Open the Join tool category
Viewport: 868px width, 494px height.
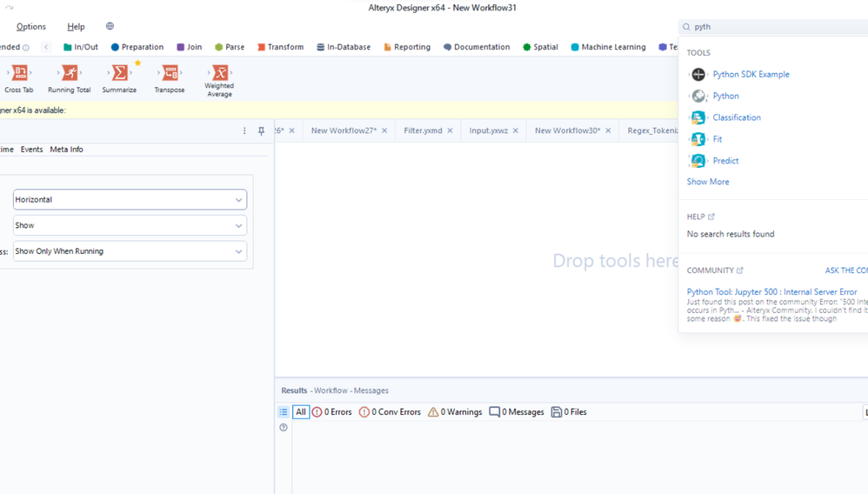pos(190,47)
